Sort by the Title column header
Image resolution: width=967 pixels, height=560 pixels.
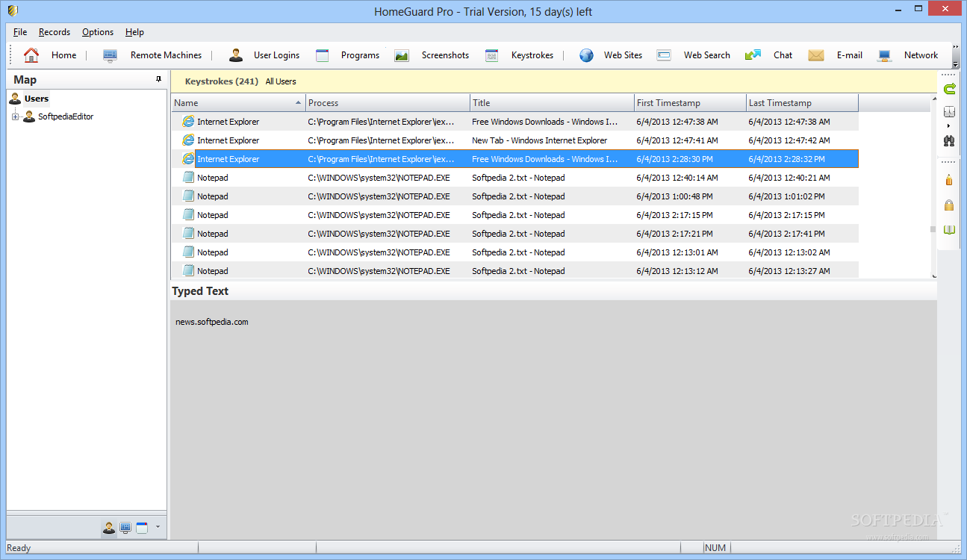click(x=553, y=103)
